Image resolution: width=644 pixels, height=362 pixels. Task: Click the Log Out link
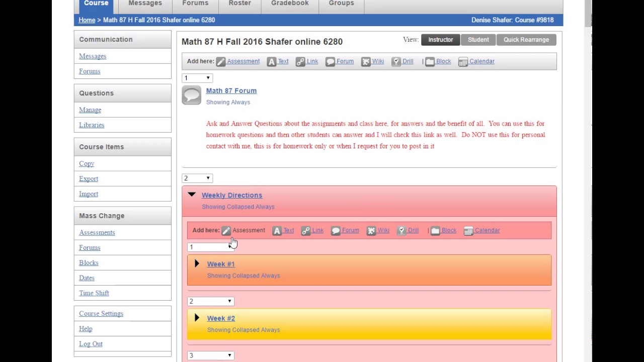pyautogui.click(x=91, y=344)
